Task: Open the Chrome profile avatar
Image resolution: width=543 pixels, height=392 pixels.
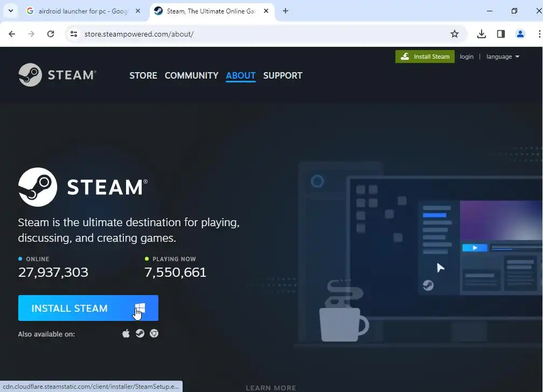Action: tap(520, 34)
